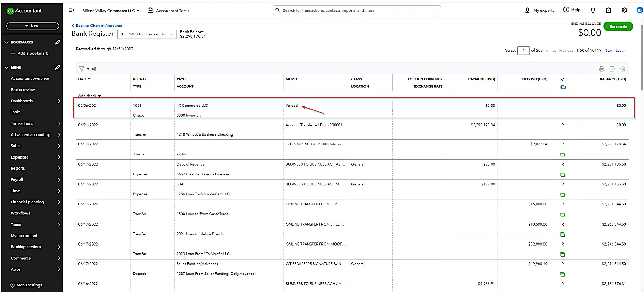This screenshot has width=644, height=292.
Task: Toggle reconcile status on $49,968.19 deposit row
Action: point(563,264)
